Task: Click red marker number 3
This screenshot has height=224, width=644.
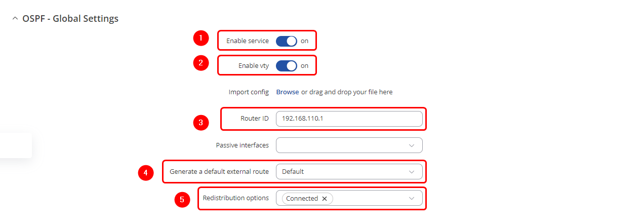Action: [x=201, y=122]
